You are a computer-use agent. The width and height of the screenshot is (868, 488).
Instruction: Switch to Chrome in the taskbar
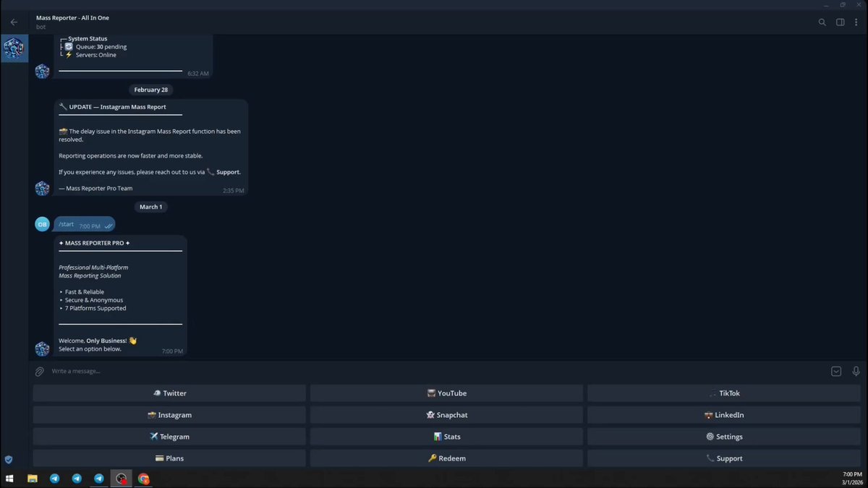[144, 479]
